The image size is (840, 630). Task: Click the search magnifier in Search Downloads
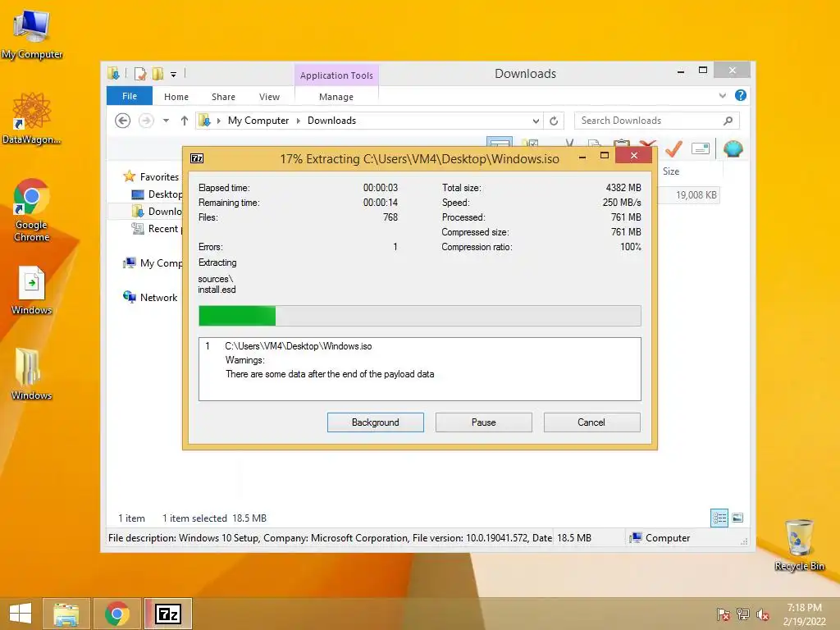pyautogui.click(x=728, y=121)
